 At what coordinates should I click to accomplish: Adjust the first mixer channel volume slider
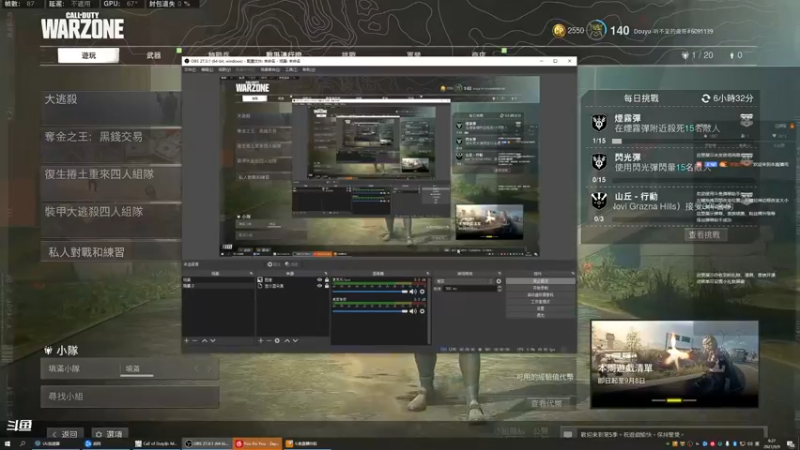coord(370,292)
